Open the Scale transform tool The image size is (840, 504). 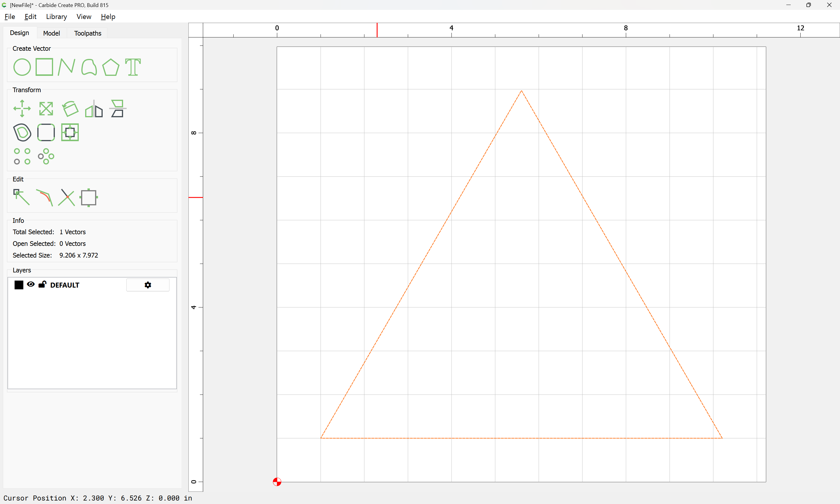(x=46, y=109)
